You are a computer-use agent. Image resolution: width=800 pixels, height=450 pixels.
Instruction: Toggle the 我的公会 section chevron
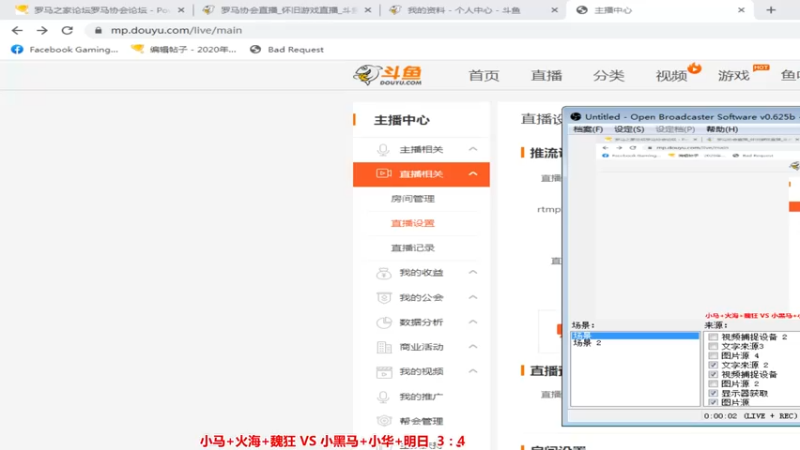tap(473, 297)
